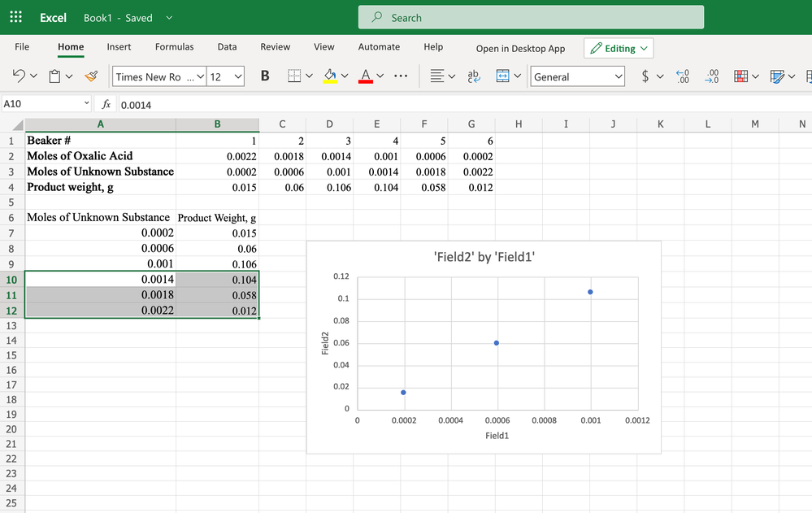Open the font size dropdown
Image resolution: width=812 pixels, height=513 pixels.
coord(237,76)
